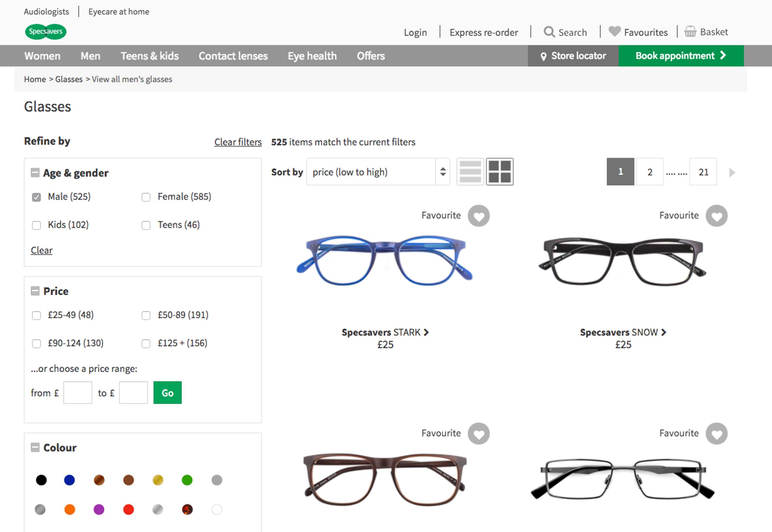The height and width of the screenshot is (532, 772).
Task: Open the Contact lenses menu
Action: coord(233,56)
